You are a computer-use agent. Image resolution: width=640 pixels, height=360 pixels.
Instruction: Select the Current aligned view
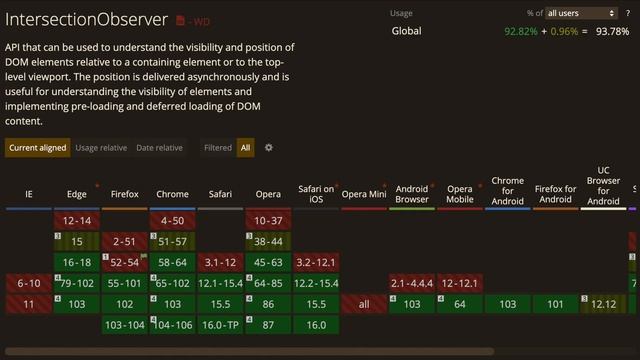click(38, 148)
